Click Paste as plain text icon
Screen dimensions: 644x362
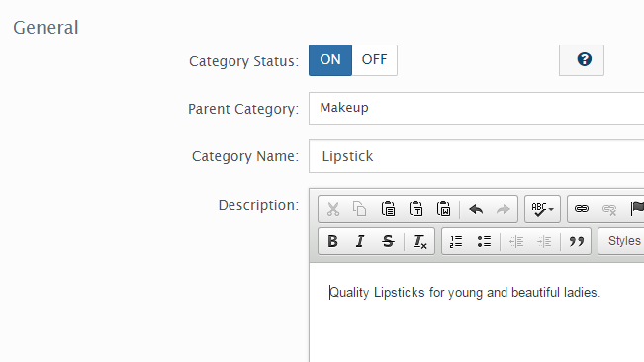[x=415, y=209]
